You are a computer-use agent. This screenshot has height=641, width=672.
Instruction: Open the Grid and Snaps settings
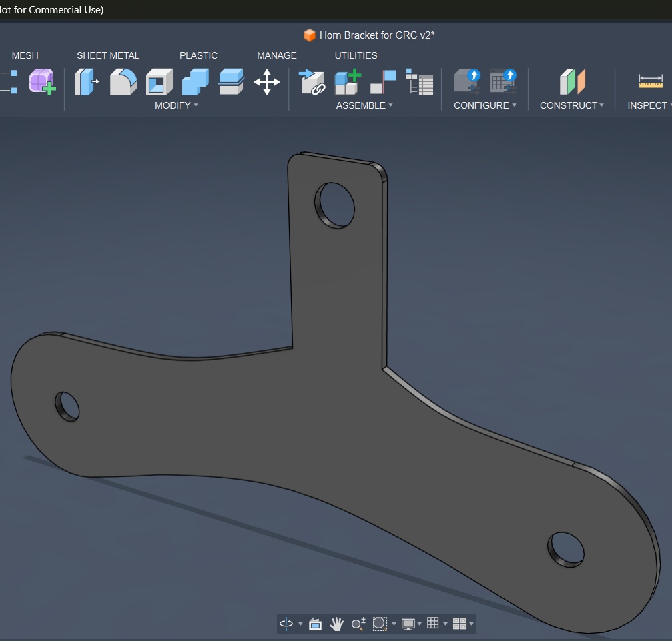[434, 624]
